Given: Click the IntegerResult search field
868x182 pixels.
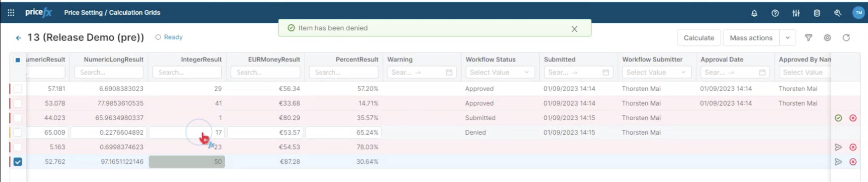Looking at the screenshot, I should pyautogui.click(x=187, y=72).
